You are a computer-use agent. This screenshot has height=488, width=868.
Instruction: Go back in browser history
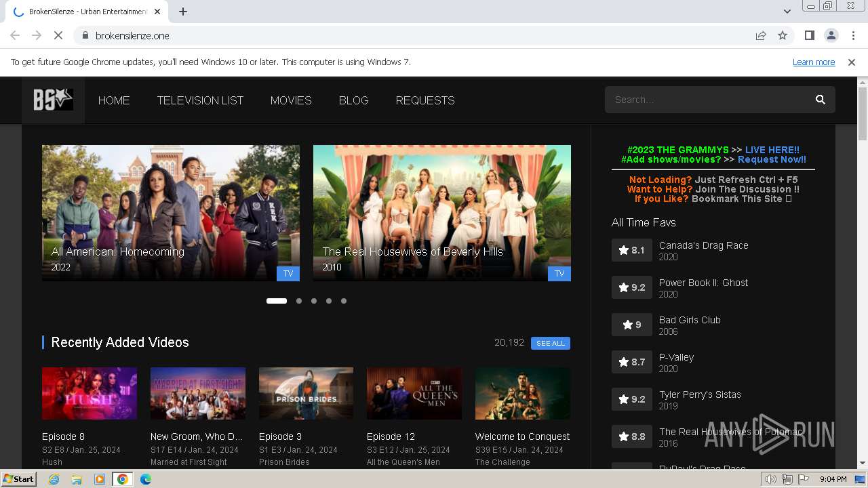click(x=15, y=35)
